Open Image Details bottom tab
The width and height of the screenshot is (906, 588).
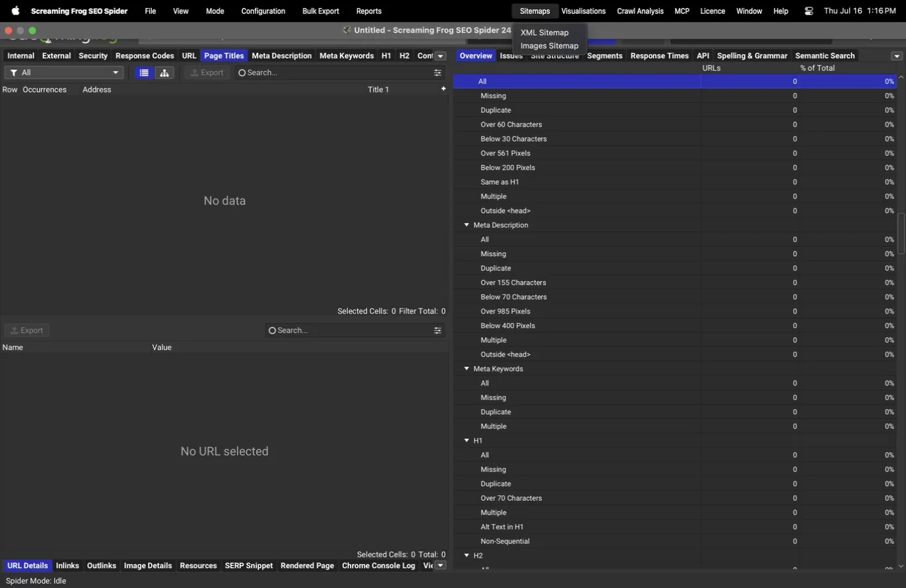pos(148,566)
